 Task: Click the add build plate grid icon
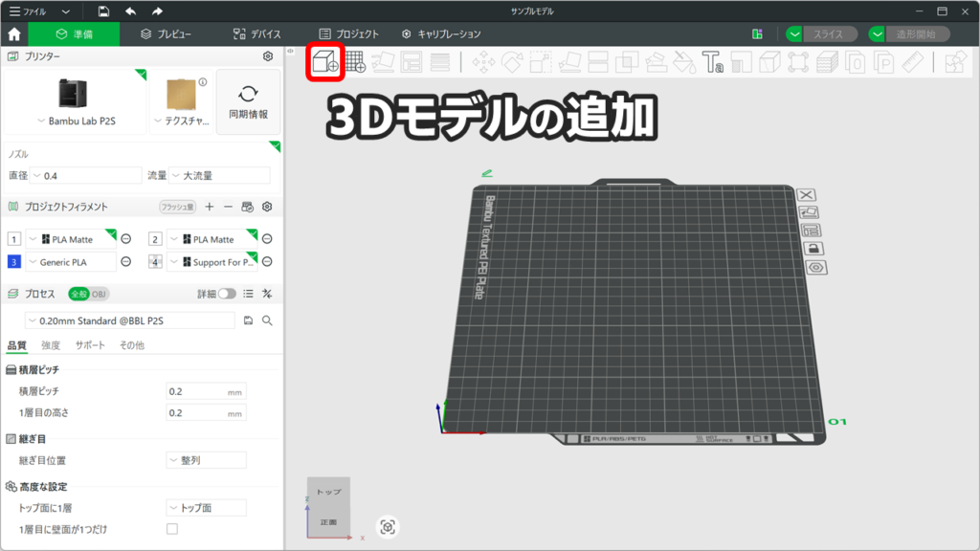click(355, 62)
